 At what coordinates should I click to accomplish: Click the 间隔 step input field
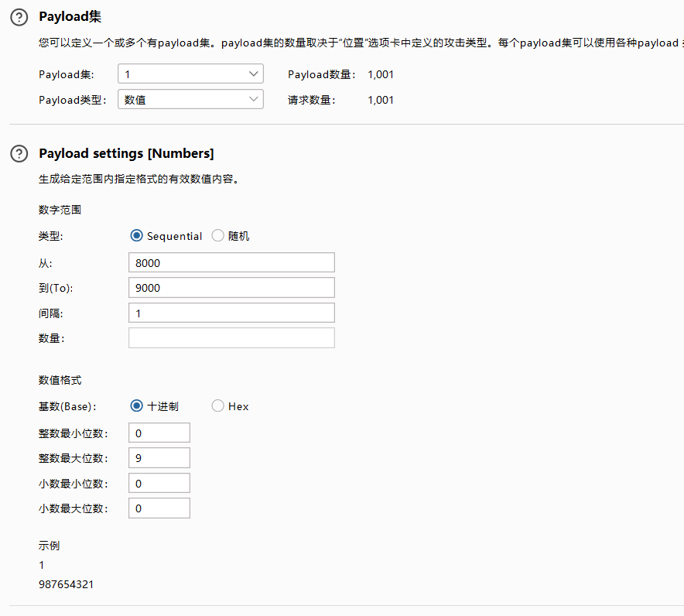click(231, 313)
